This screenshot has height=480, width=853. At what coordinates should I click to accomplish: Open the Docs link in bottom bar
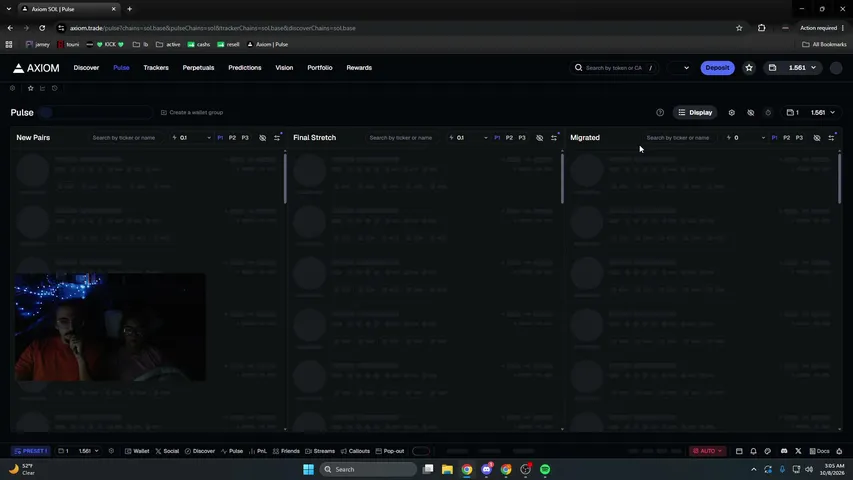(x=819, y=451)
